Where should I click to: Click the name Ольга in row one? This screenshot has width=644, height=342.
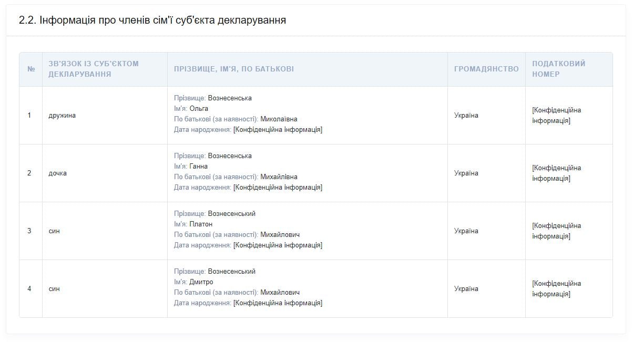coord(199,109)
